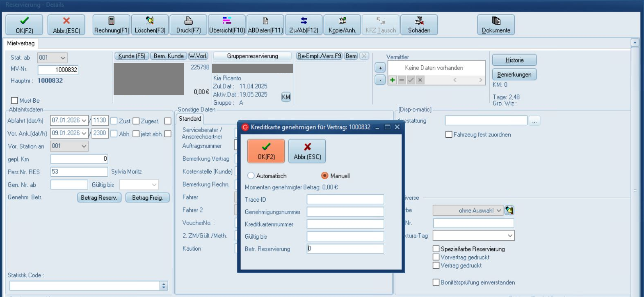Click green plus icon in Vermittler panel
Viewport: 644px width, 297px height.
393,80
